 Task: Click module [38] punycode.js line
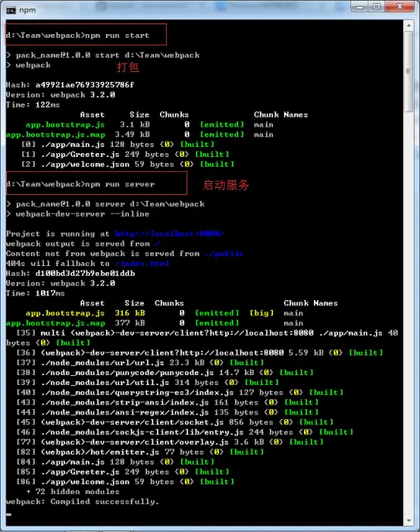coord(165,373)
